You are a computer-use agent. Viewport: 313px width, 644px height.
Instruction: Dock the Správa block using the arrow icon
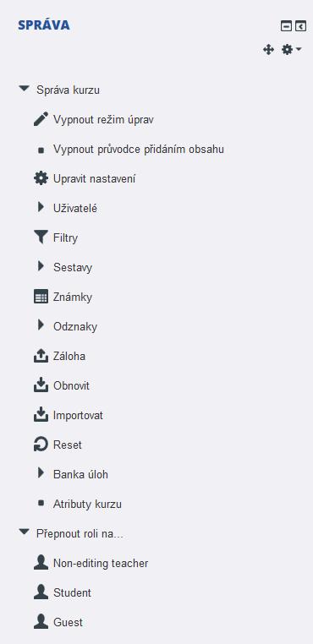[300, 27]
